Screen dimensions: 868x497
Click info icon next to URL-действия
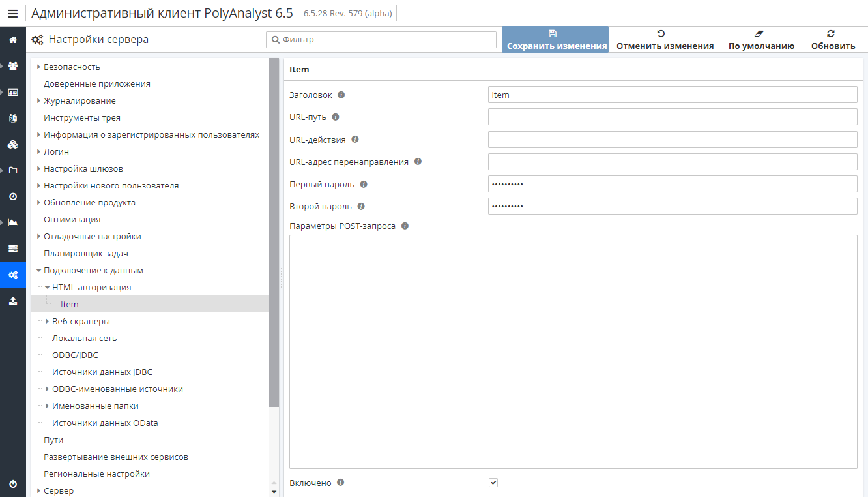pos(355,139)
